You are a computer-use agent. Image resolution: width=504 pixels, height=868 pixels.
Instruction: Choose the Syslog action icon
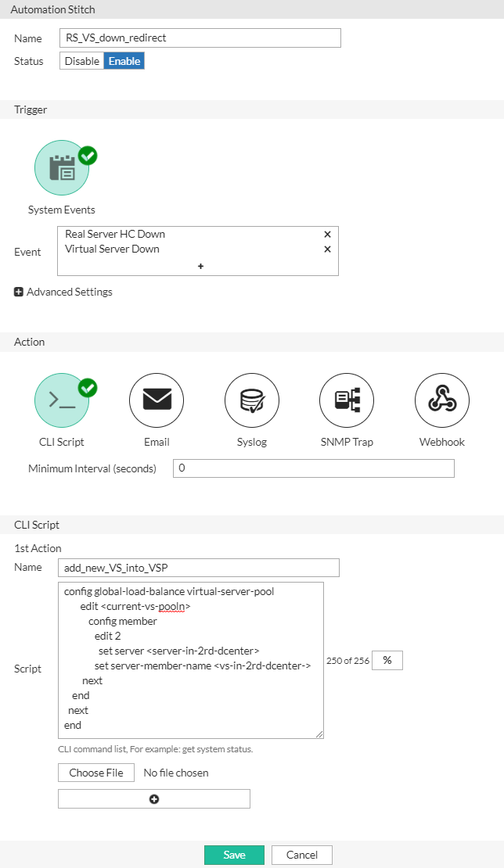(251, 400)
